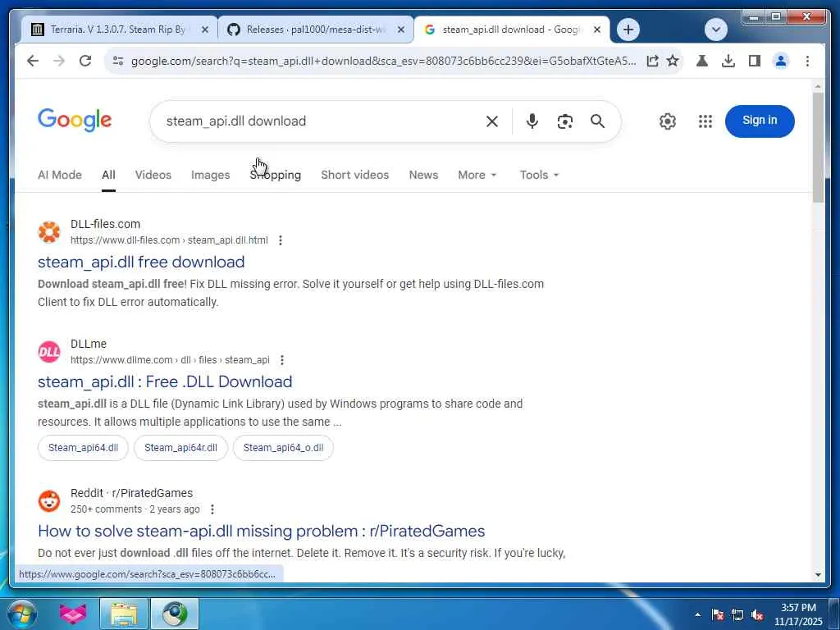Viewport: 840px width, 630px height.
Task: Close the Terraria browser tab
Action: (204, 30)
